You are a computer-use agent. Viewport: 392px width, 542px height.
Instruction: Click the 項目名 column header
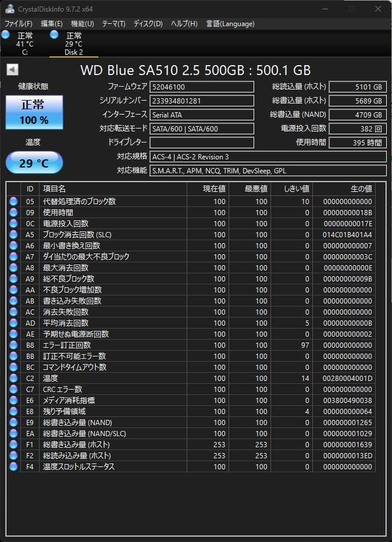tap(113, 189)
